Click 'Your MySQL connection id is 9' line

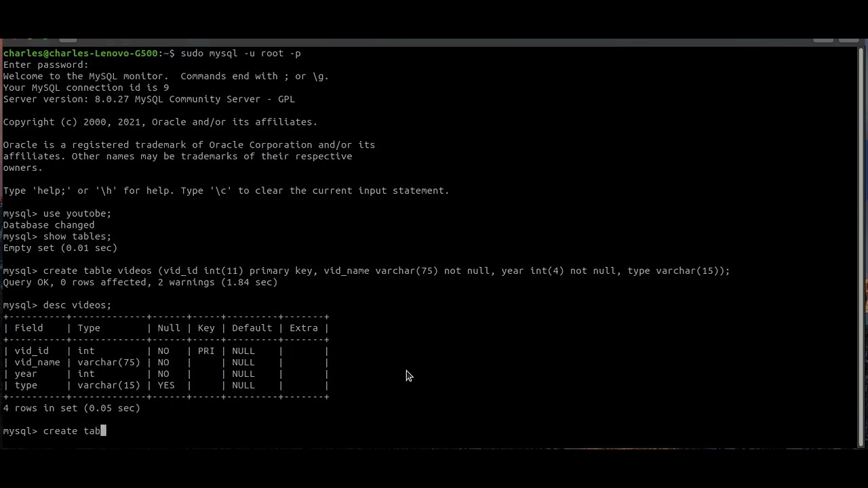click(86, 88)
